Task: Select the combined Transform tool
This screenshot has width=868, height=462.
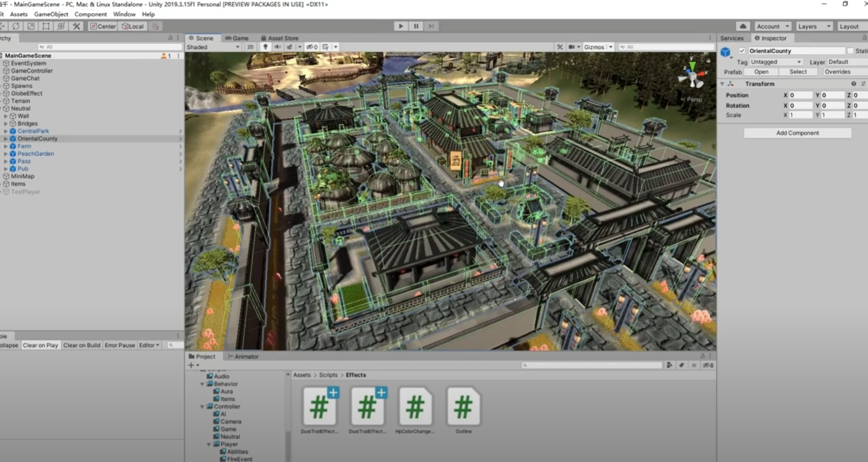Action: (61, 26)
